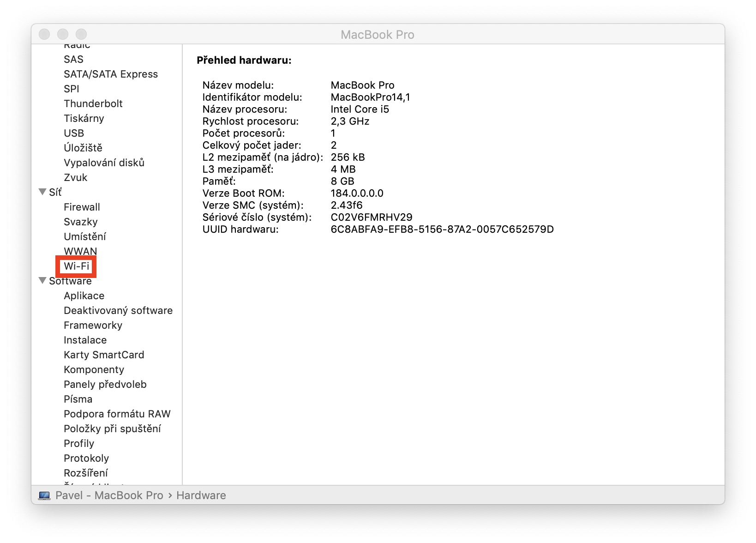The image size is (756, 543).
Task: Select SAS in the sidebar
Action: pyautogui.click(x=73, y=59)
